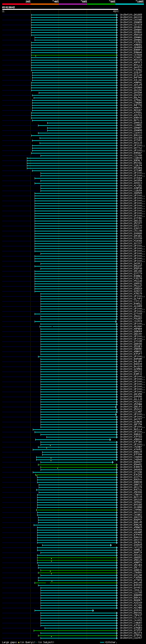Click the orange ~40% legend segment

[45, 4]
